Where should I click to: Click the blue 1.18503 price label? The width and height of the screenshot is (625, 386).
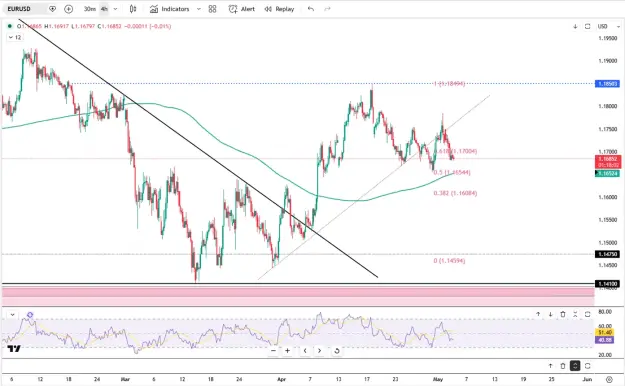click(x=607, y=84)
